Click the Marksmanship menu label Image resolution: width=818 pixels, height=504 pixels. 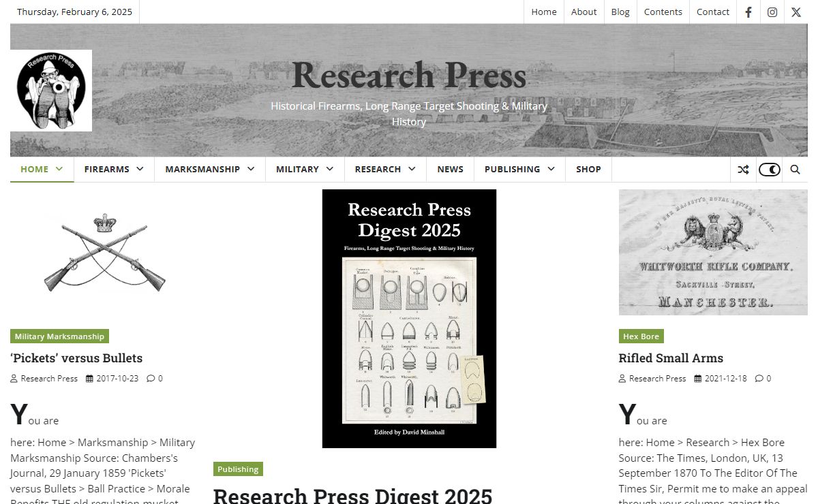click(x=202, y=169)
